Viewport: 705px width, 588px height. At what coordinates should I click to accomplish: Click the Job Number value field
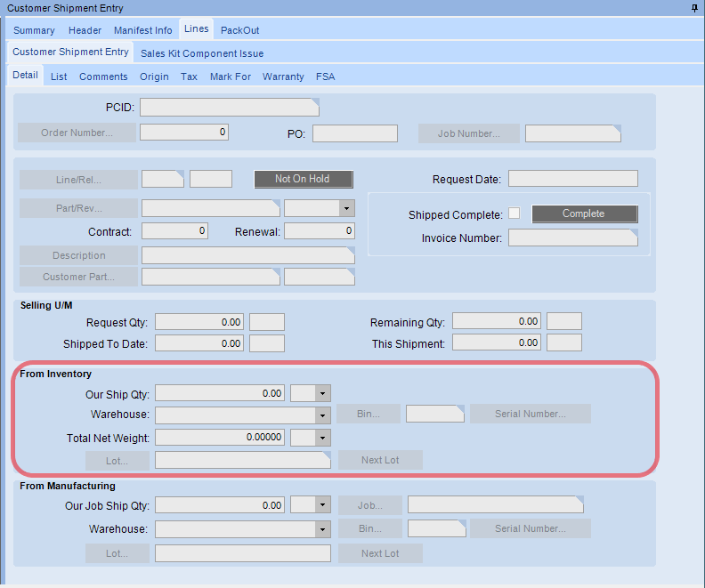click(x=573, y=133)
